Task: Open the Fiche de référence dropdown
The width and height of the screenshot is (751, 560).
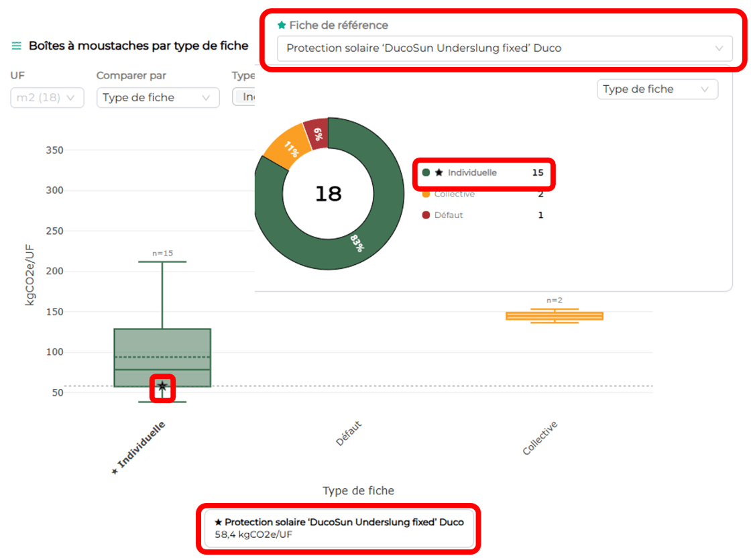Action: pos(504,48)
